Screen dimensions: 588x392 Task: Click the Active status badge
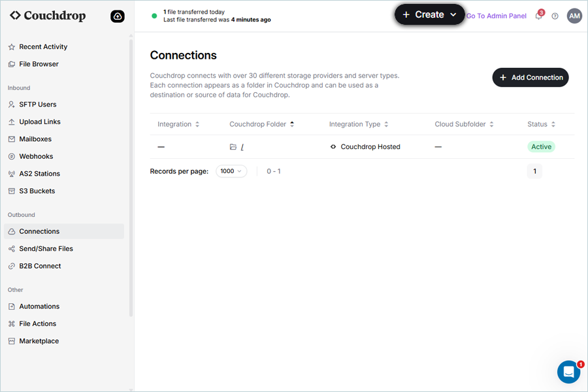pos(541,146)
